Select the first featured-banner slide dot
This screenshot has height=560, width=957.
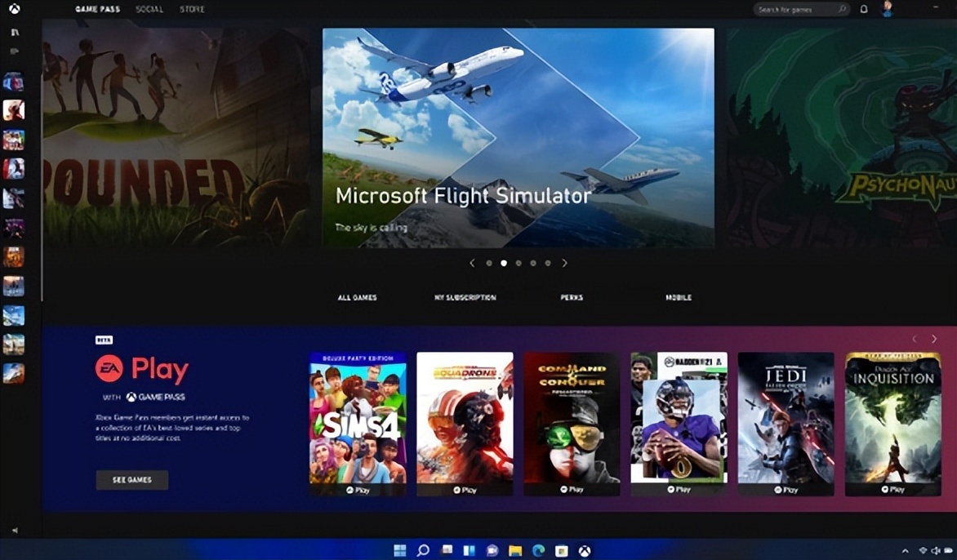489,263
